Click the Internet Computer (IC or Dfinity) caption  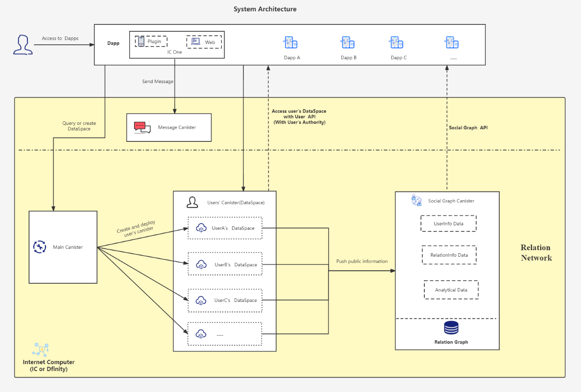tap(49, 365)
